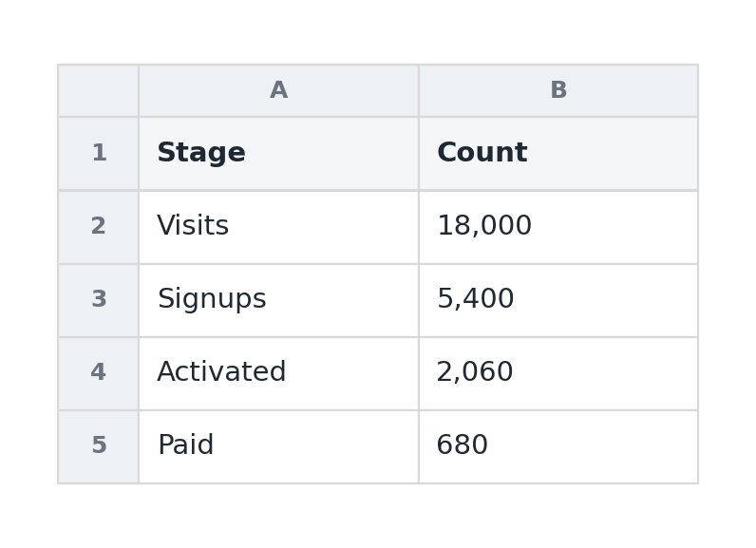Select row 1 header

click(99, 153)
